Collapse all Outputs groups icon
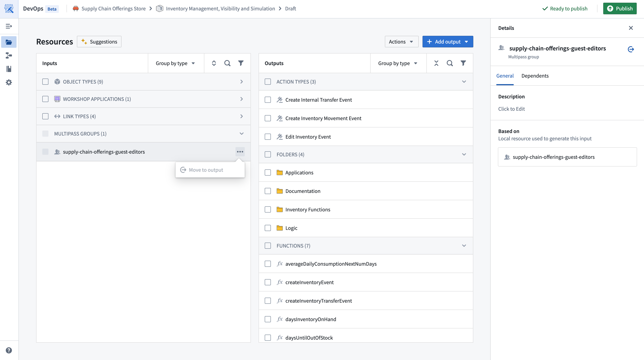 point(436,63)
